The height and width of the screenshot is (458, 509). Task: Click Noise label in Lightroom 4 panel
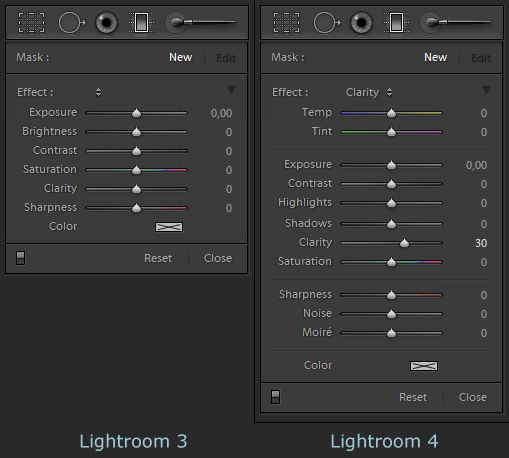coord(317,314)
